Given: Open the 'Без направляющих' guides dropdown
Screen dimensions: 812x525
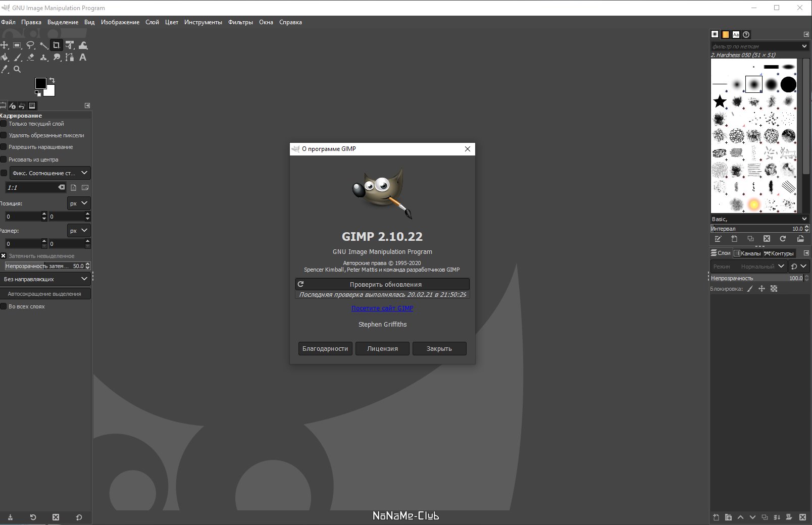Looking at the screenshot, I should [45, 279].
